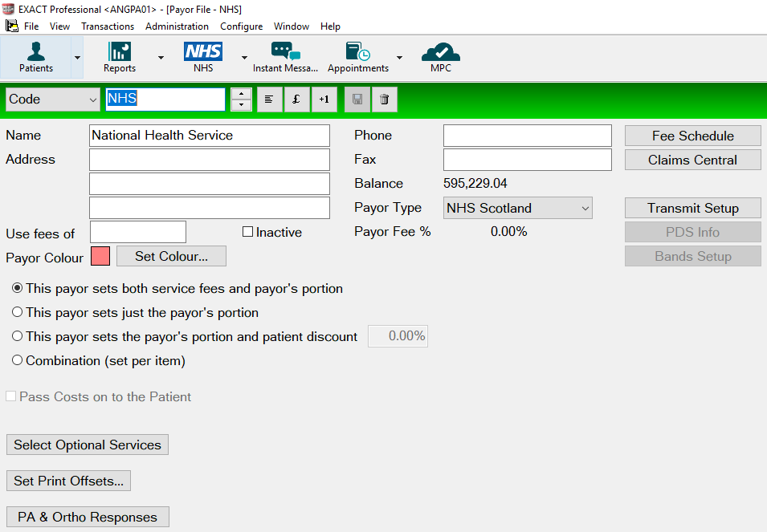This screenshot has width=767, height=532.
Task: Click the Payor Fee % value 0.00%
Action: pyautogui.click(x=508, y=232)
